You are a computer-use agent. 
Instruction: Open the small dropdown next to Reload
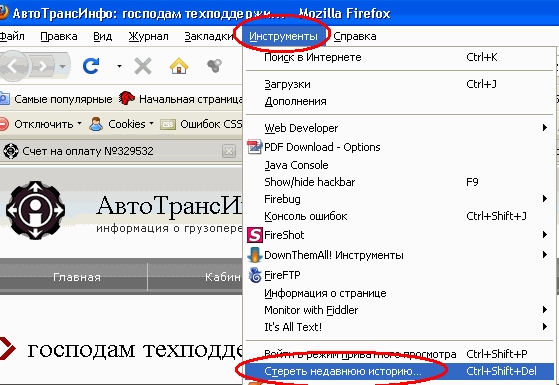(119, 66)
